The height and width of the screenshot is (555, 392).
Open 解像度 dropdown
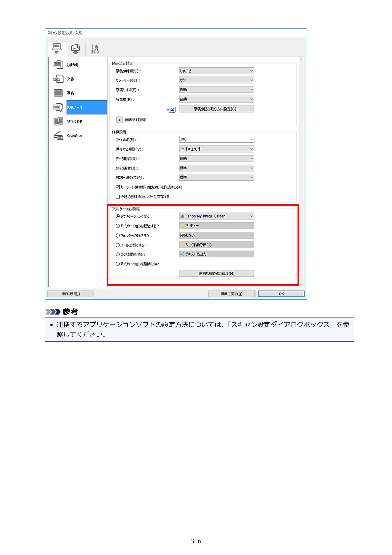point(216,99)
